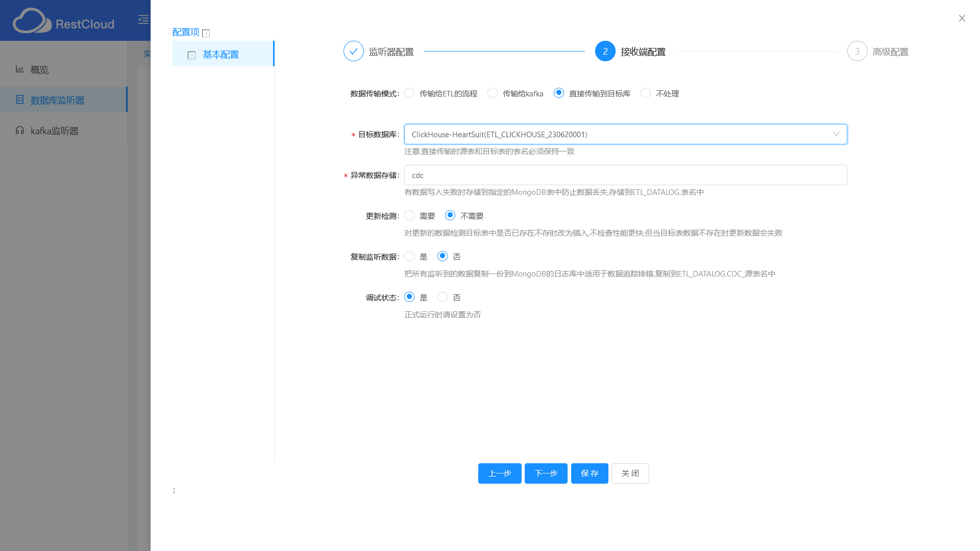This screenshot has height=551, width=980.
Task: Click the 基本配置 item icon
Action: (x=192, y=55)
